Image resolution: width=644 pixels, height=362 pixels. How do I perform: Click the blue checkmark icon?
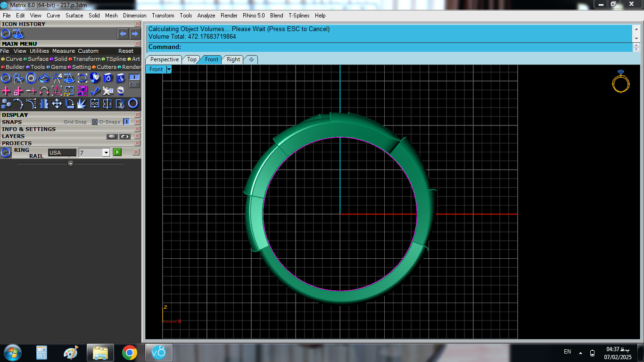pyautogui.click(x=95, y=90)
